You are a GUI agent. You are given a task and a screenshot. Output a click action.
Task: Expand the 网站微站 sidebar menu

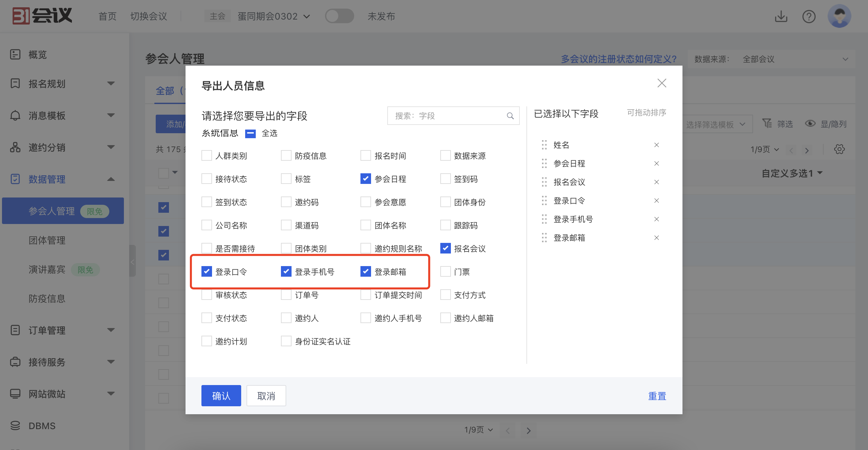tap(111, 393)
